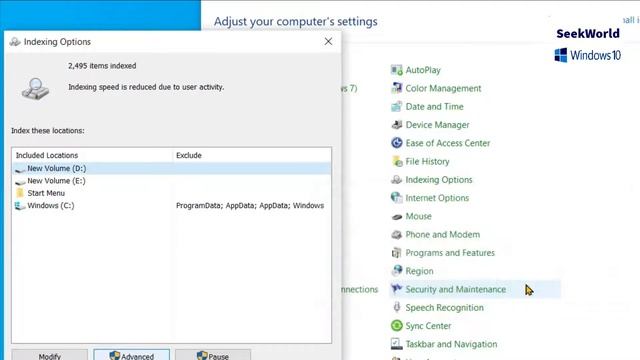Click the New Volume (E:) drive icon
The image size is (640, 360).
point(20,181)
